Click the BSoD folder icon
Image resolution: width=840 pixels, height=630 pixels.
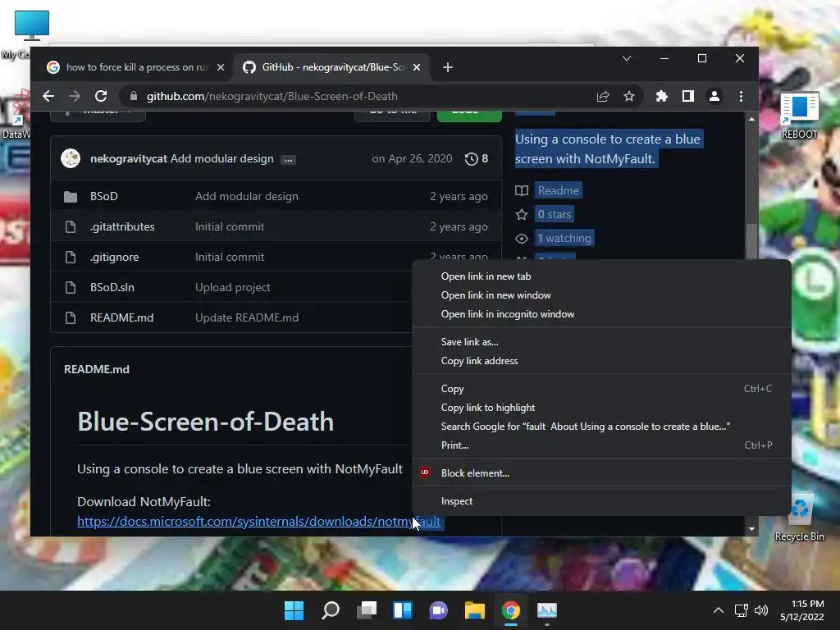click(71, 197)
